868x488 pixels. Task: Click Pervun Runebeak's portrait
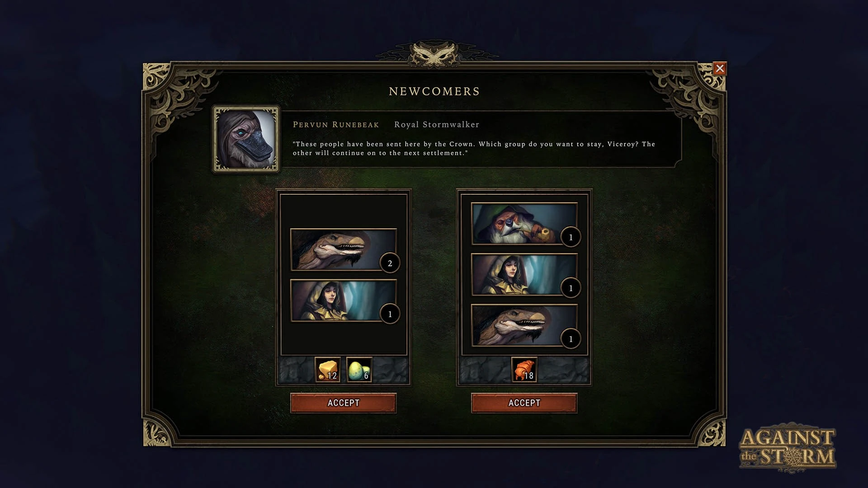246,139
